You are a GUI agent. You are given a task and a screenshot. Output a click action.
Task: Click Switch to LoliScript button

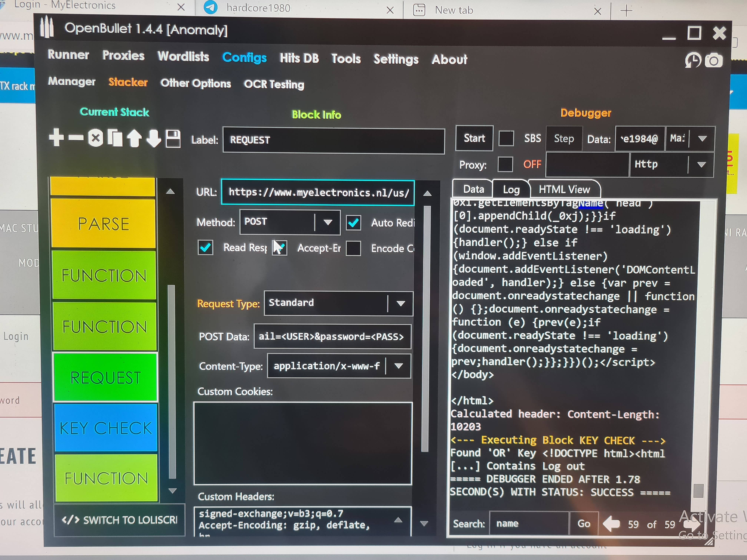120,520
